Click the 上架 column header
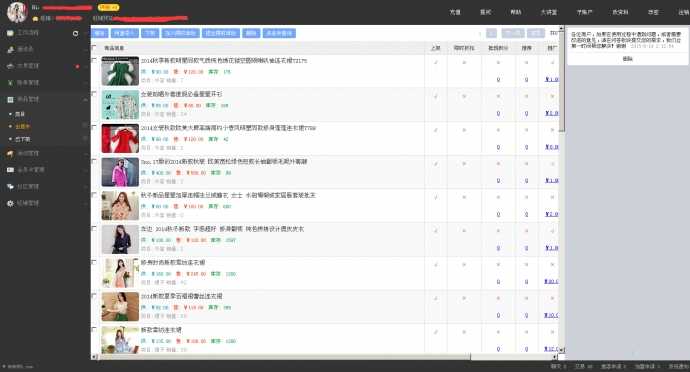Viewport: 690px width, 372px height. pos(436,48)
